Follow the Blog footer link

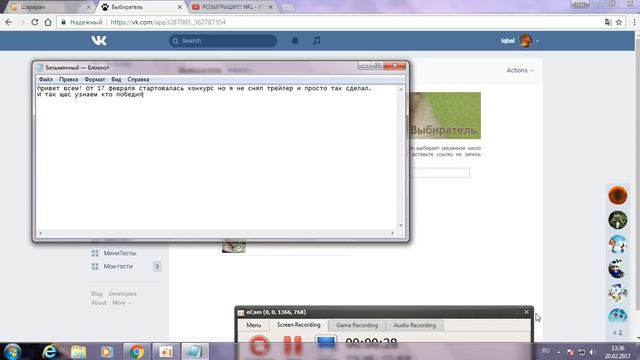pos(97,293)
